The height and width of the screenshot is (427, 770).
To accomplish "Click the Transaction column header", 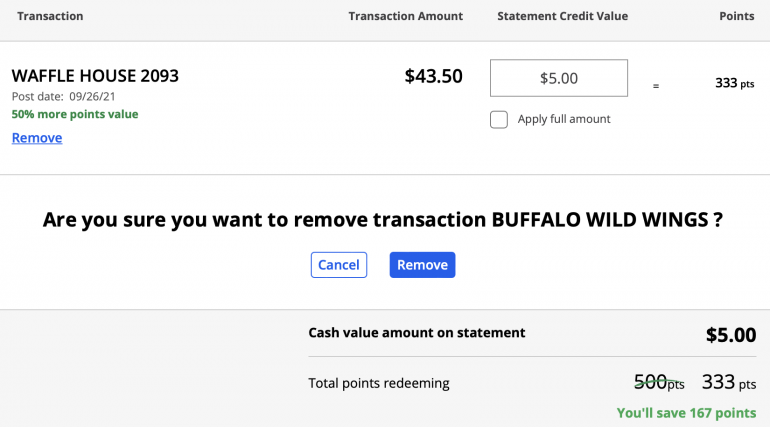I will tap(50, 16).
